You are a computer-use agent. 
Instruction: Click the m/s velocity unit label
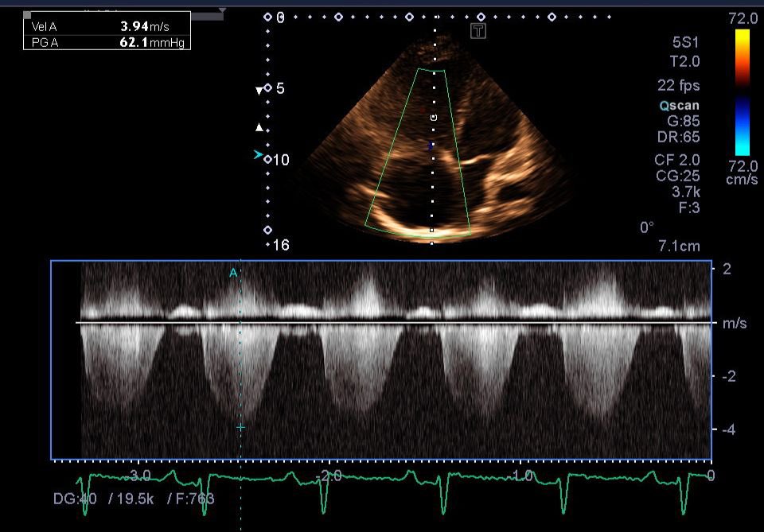[x=735, y=323]
